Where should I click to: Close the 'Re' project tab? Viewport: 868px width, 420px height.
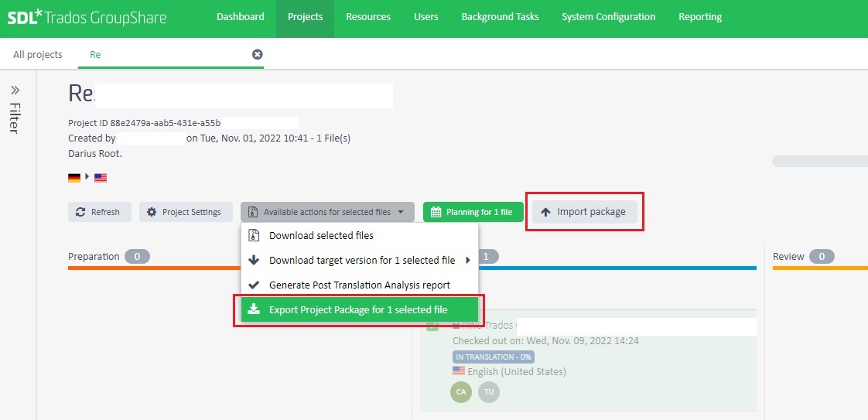pyautogui.click(x=258, y=54)
